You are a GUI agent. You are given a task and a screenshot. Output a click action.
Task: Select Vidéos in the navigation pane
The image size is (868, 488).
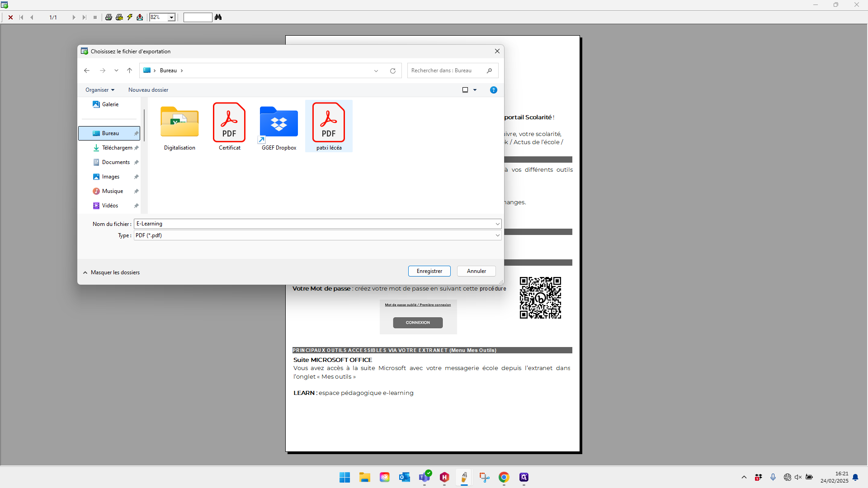pos(110,206)
